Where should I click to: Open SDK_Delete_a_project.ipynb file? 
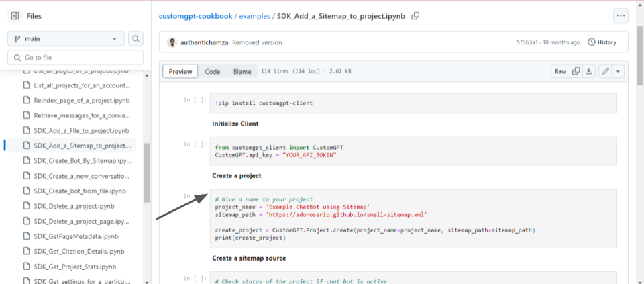click(74, 206)
